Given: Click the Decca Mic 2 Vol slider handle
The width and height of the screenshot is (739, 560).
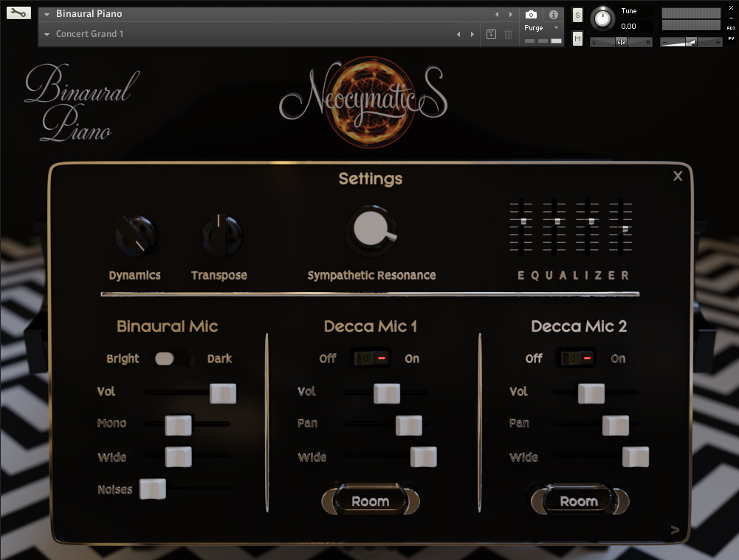Looking at the screenshot, I should coord(591,393).
